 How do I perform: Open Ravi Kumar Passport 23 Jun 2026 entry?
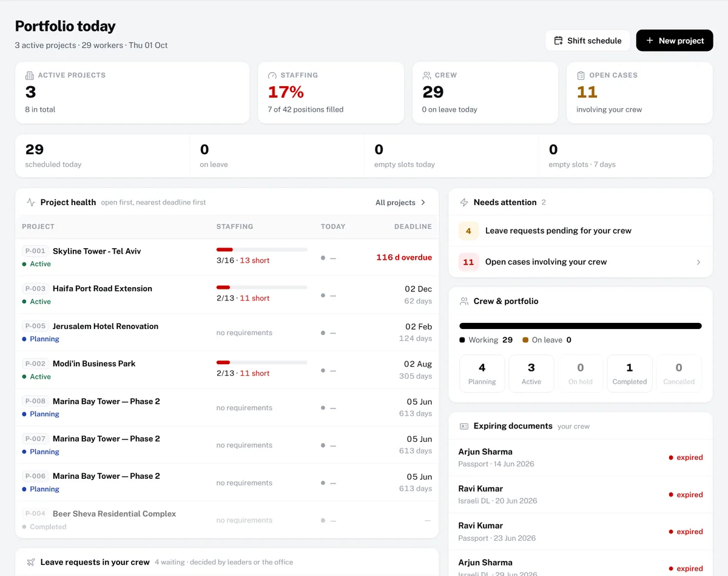(x=581, y=532)
